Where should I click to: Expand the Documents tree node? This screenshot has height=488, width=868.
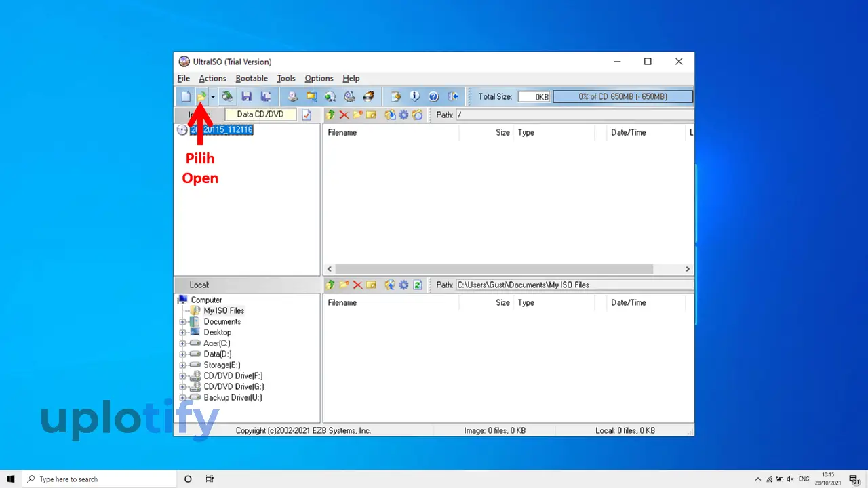click(182, 322)
